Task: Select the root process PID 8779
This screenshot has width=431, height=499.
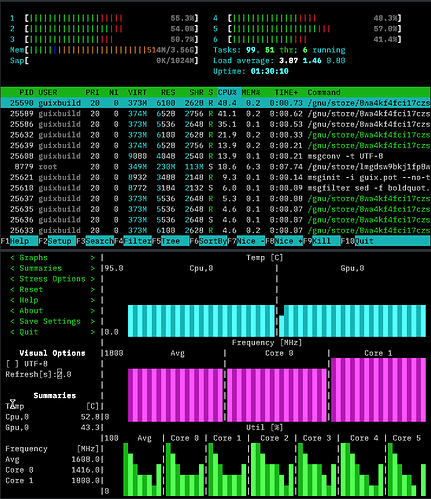Action: coord(215,167)
